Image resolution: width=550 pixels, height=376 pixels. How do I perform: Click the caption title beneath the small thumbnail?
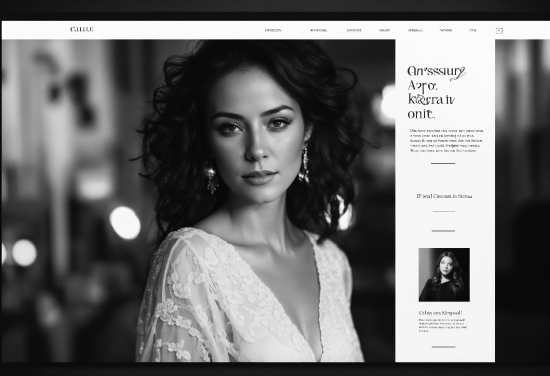click(x=440, y=312)
